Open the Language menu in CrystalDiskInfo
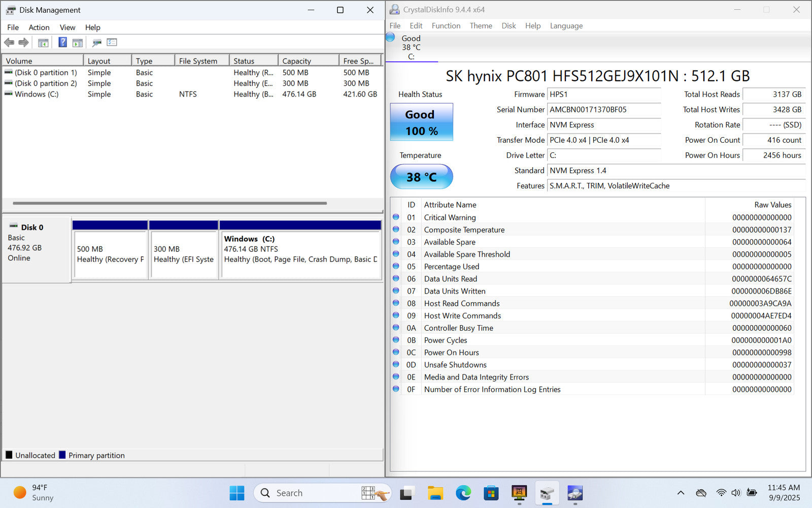 click(x=566, y=26)
